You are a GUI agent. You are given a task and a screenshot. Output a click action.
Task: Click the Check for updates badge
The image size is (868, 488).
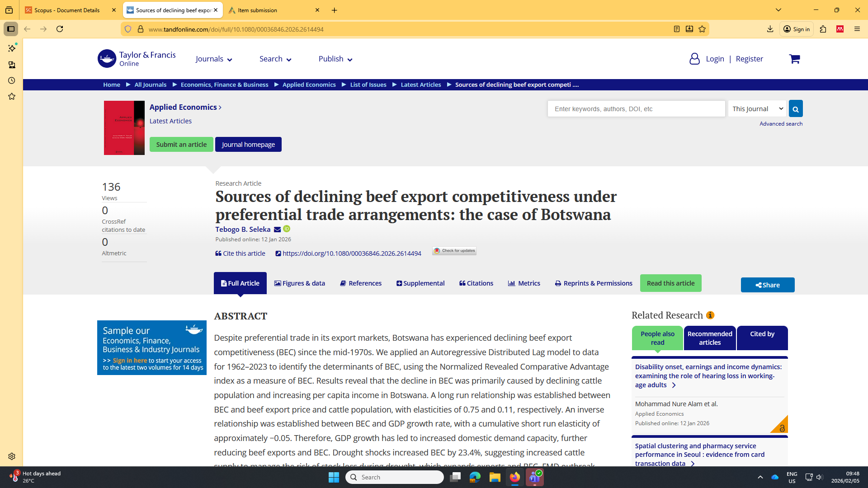click(454, 251)
